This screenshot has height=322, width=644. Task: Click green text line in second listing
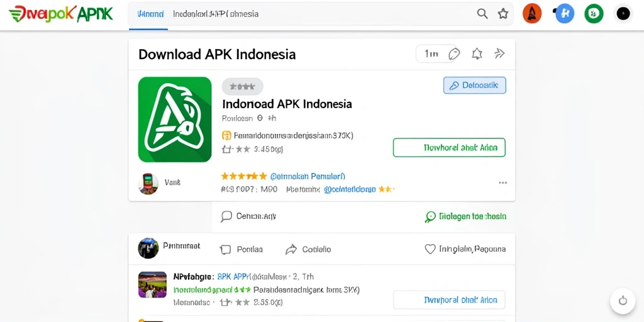[x=213, y=289]
